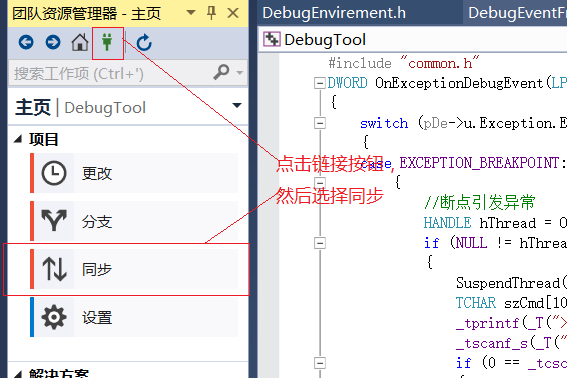
Task: Switch to DebugEnvirement.h tab
Action: [x=334, y=13]
